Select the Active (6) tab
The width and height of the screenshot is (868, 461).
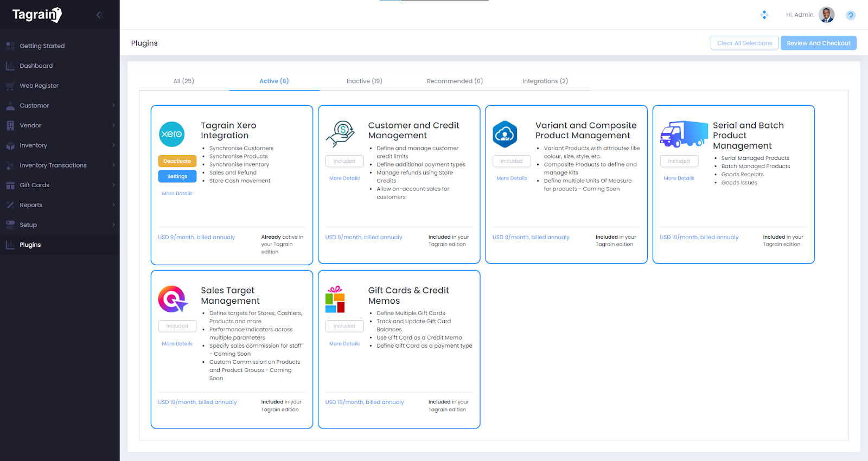pos(274,81)
